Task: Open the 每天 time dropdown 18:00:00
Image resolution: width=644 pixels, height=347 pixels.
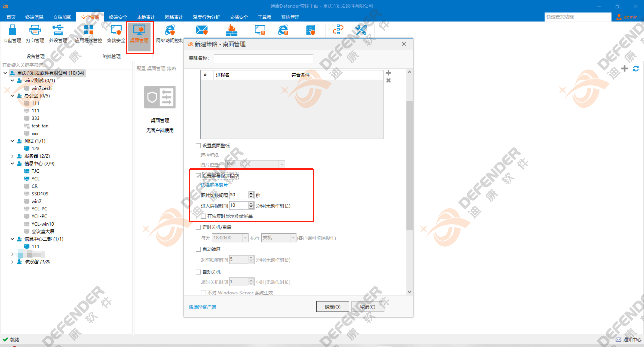Action: point(230,238)
